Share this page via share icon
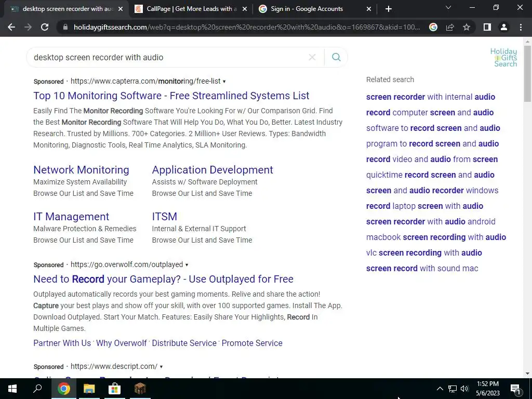This screenshot has width=532, height=399. pos(450,27)
